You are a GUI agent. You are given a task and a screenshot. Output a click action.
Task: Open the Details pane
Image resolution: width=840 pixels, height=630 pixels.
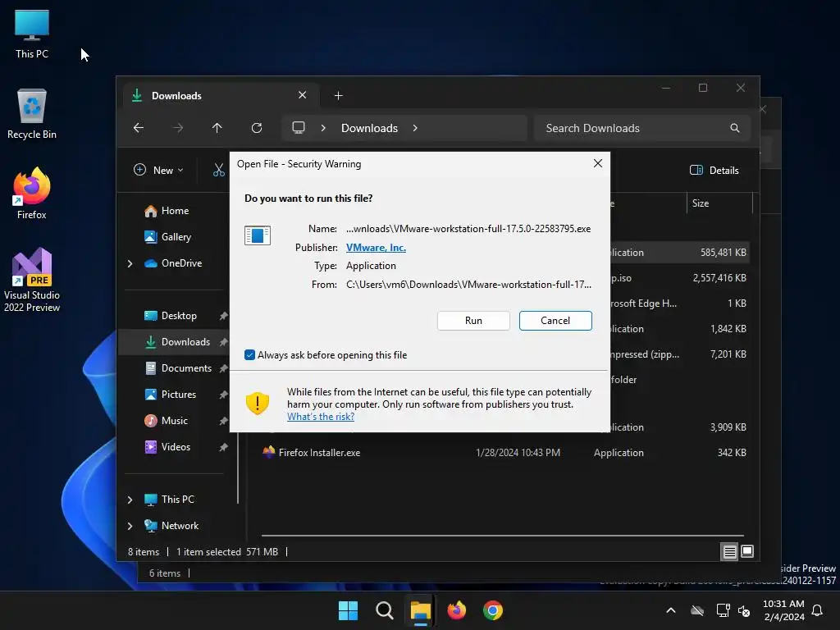(714, 171)
